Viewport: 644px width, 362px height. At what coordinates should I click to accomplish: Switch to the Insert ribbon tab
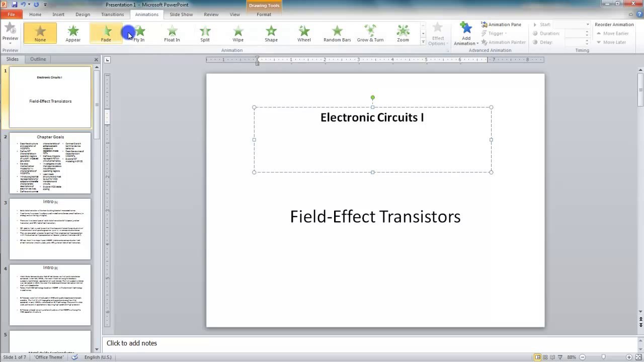[58, 15]
